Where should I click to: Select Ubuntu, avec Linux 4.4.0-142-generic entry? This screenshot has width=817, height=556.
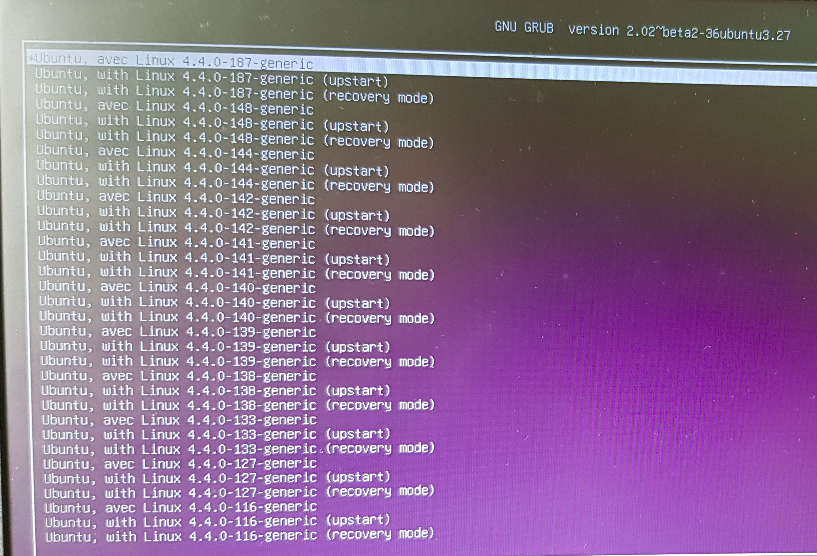point(176,197)
